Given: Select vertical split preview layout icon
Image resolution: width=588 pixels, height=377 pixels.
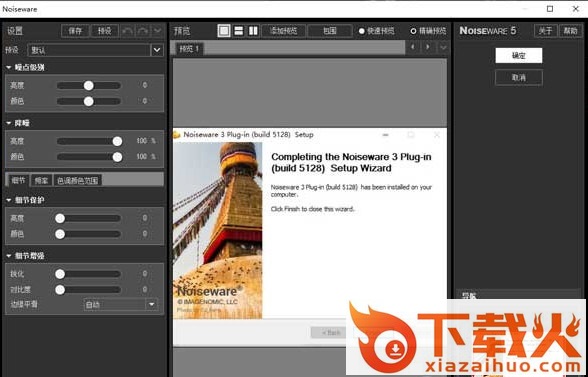Looking at the screenshot, I should coord(254,30).
